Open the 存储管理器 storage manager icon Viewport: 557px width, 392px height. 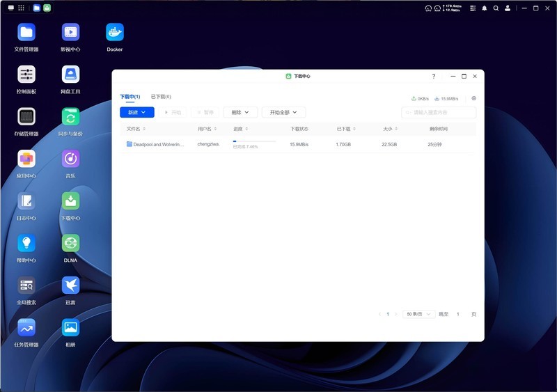(x=26, y=117)
